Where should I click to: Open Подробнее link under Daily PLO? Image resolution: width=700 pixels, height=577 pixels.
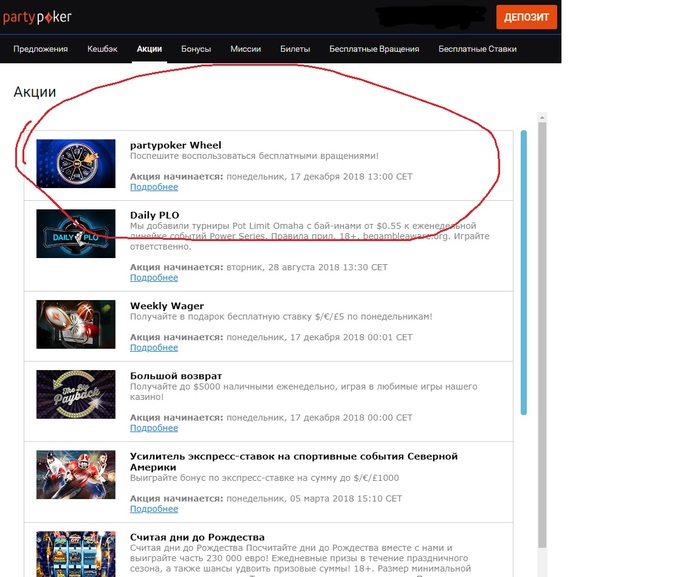point(154,278)
